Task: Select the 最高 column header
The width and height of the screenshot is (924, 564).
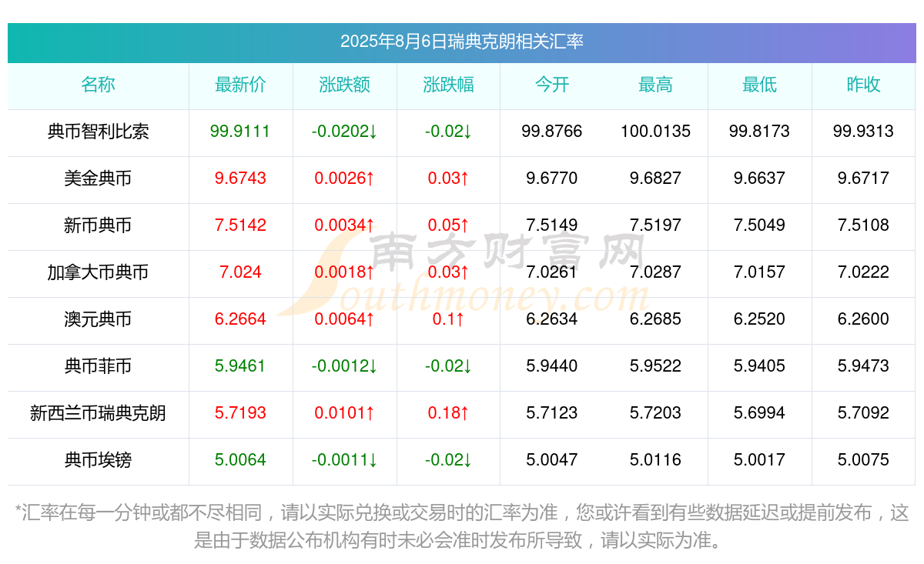Action: [x=655, y=85]
